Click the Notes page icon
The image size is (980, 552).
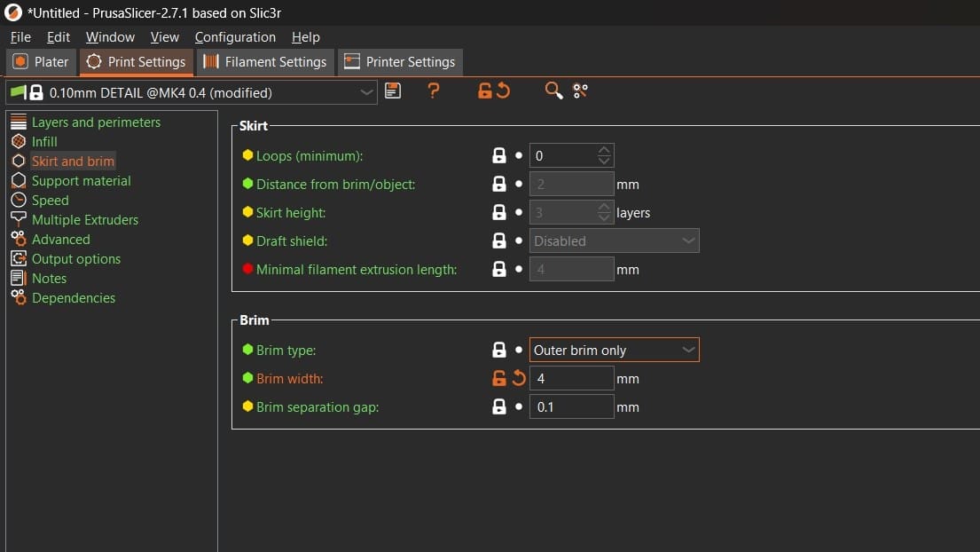19,278
